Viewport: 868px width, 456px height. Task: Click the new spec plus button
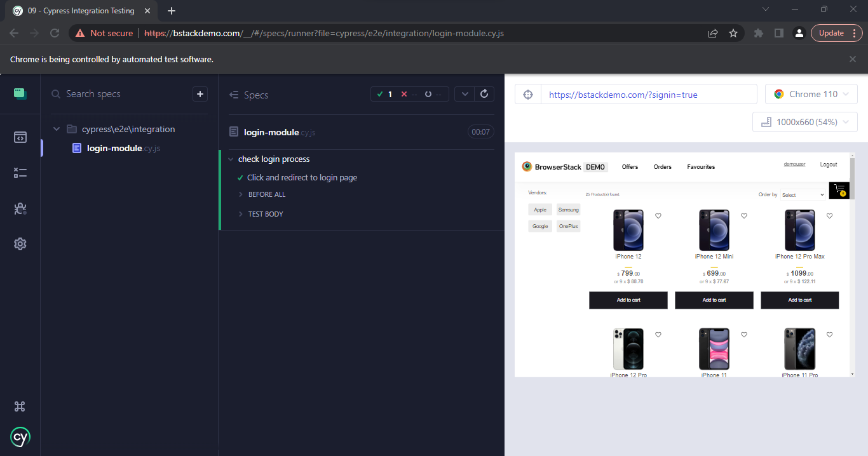click(x=200, y=94)
